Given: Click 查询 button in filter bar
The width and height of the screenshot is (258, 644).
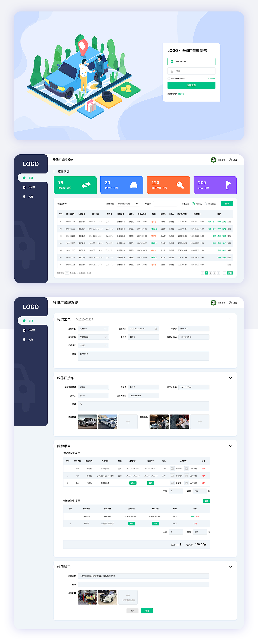Looking at the screenshot, I should click(227, 204).
